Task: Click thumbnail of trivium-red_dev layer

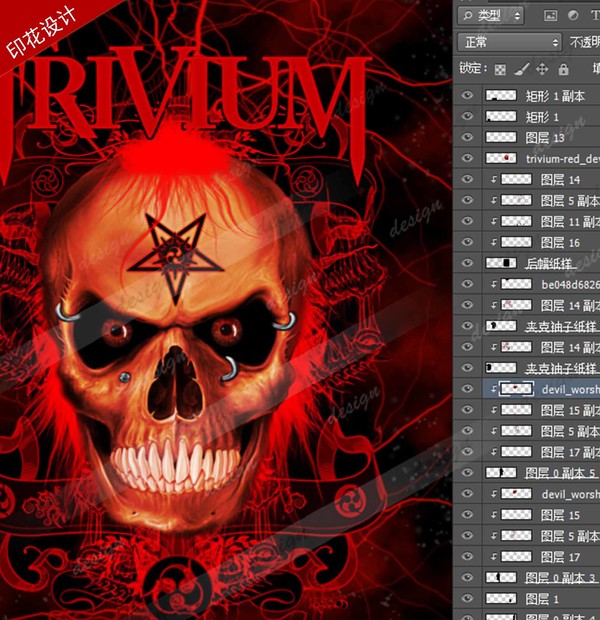Action: click(x=501, y=158)
